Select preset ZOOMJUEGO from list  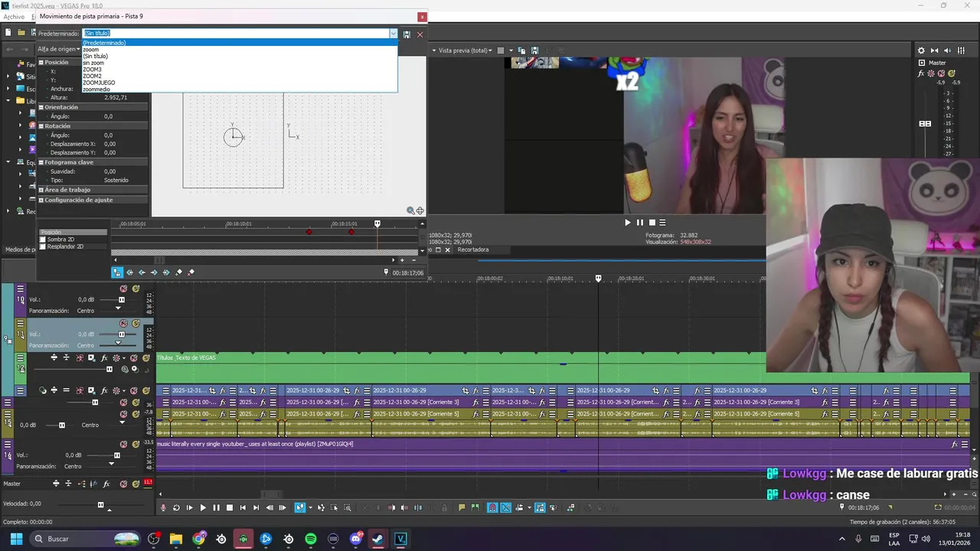tap(240, 83)
